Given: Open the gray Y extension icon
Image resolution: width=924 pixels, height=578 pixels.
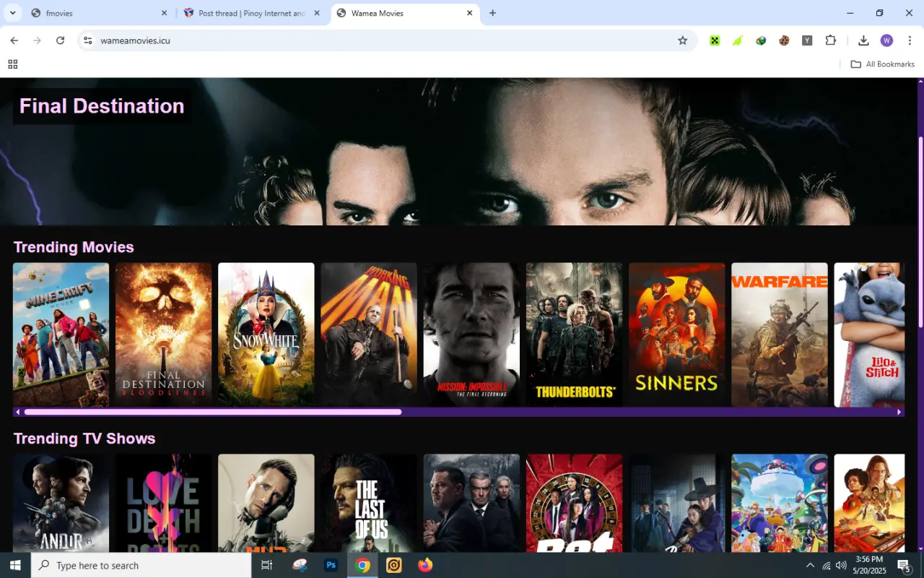Looking at the screenshot, I should [807, 40].
